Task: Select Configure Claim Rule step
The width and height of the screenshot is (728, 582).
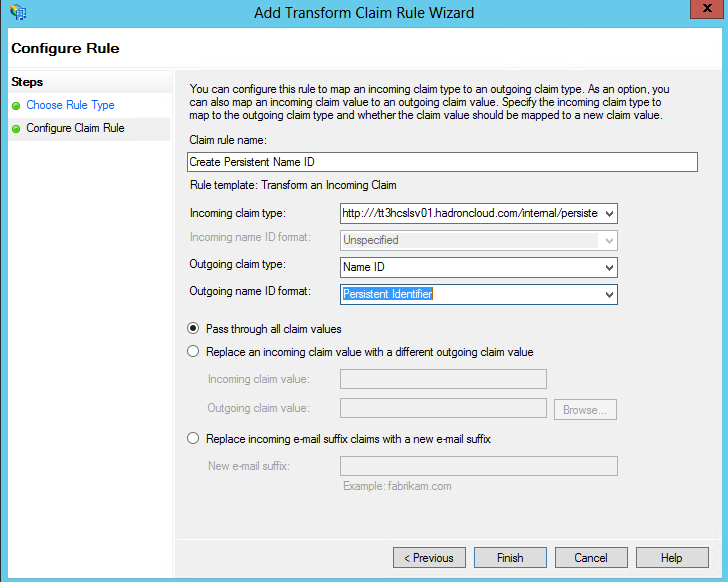Action: [75, 128]
